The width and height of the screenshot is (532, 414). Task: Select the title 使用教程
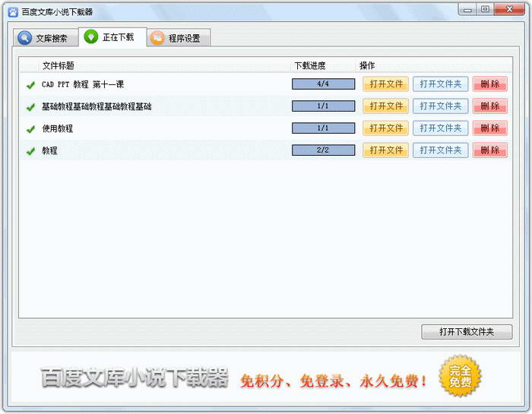tap(57, 128)
